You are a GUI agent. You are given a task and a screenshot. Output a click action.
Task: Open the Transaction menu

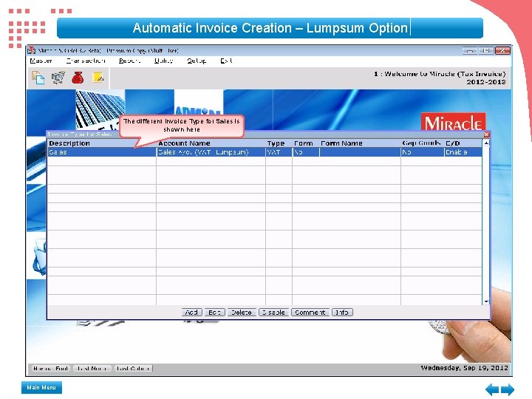point(86,61)
